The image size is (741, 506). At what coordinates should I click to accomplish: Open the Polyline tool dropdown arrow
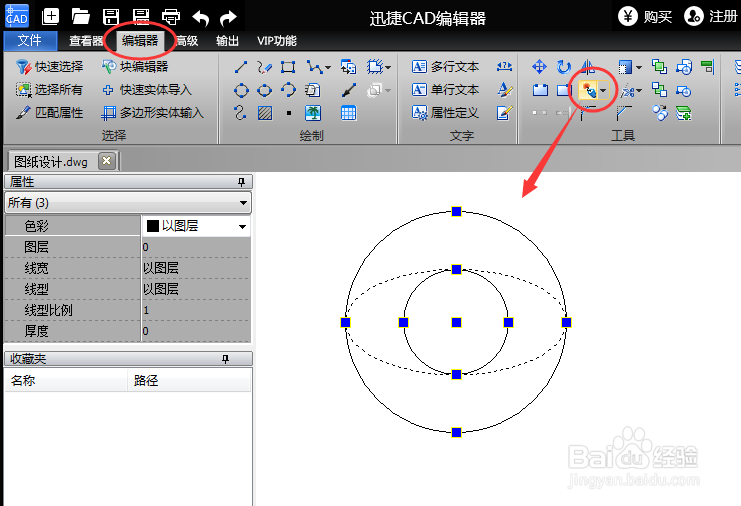(x=327, y=68)
